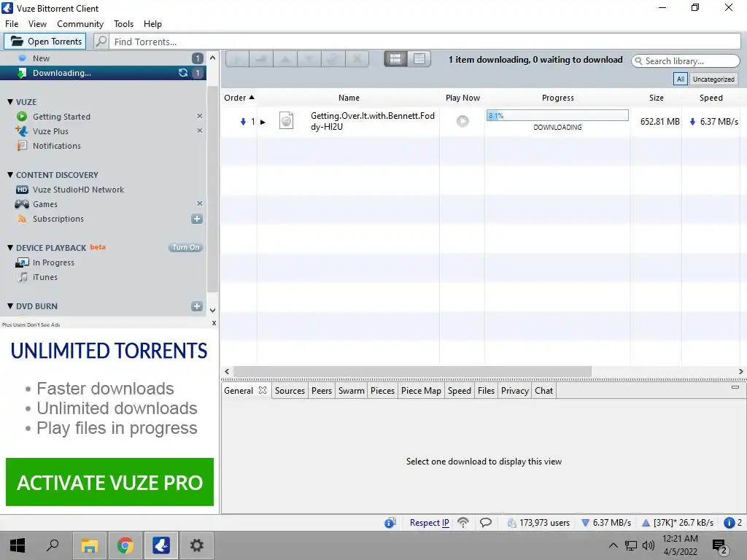Expand the torrent row's file list triangle
Viewport: 747px width, 560px height.
[263, 122]
